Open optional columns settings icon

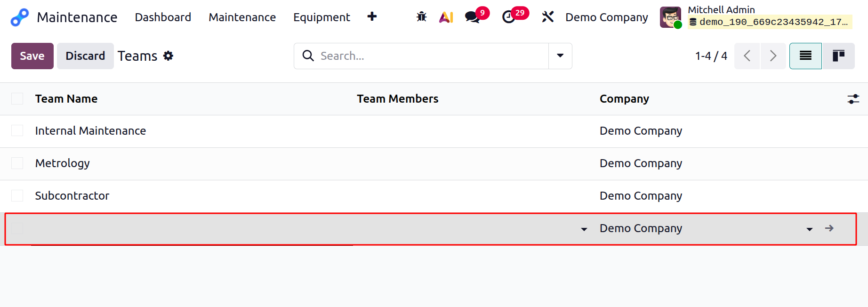(853, 99)
